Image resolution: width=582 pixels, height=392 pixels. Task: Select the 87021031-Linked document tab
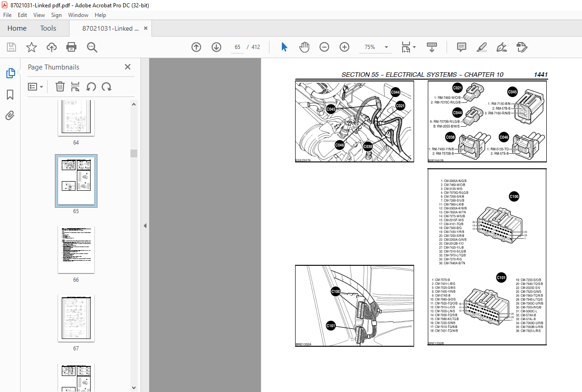click(110, 28)
